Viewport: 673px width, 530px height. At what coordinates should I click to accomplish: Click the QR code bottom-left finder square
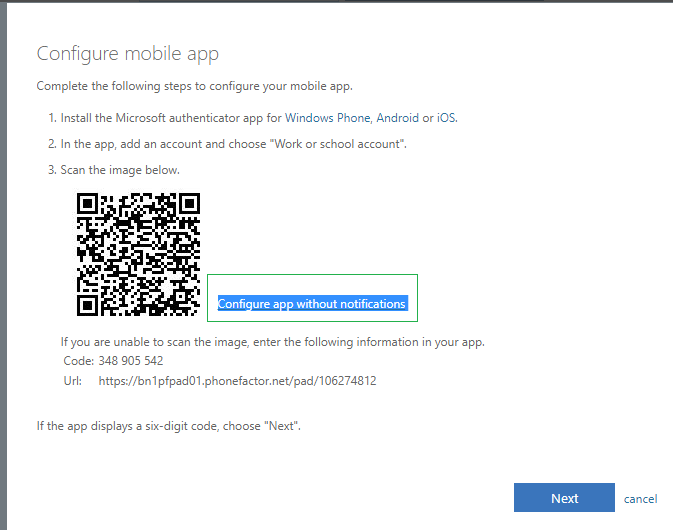[x=88, y=303]
